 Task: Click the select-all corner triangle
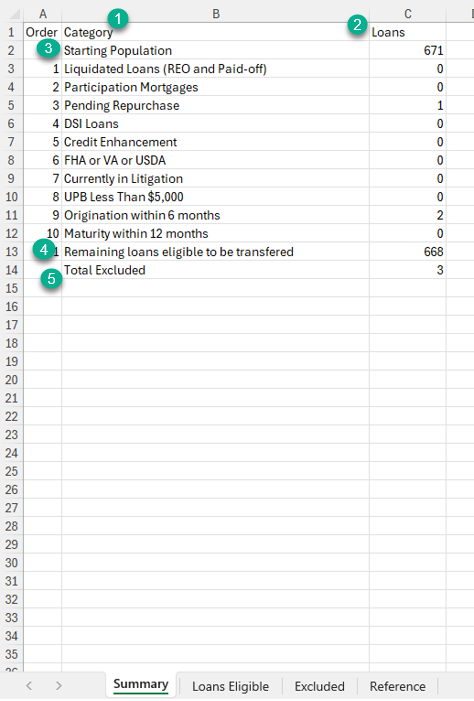pos(14,14)
